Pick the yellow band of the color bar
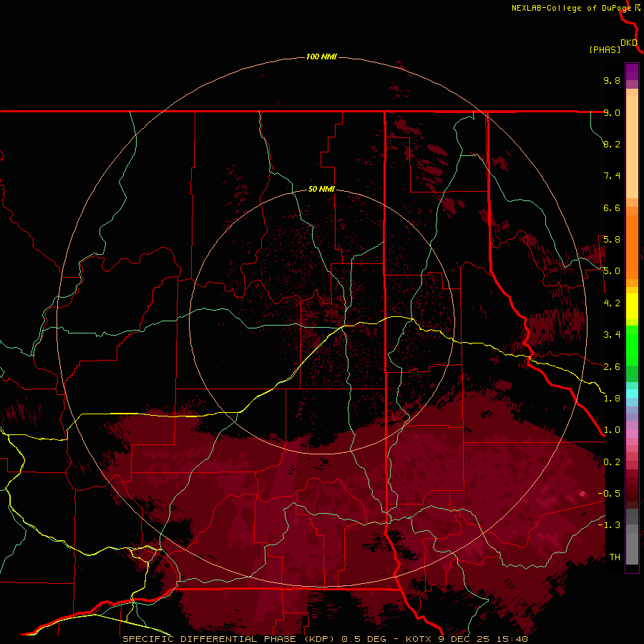Screen dimensions: 644x644 pos(632,306)
